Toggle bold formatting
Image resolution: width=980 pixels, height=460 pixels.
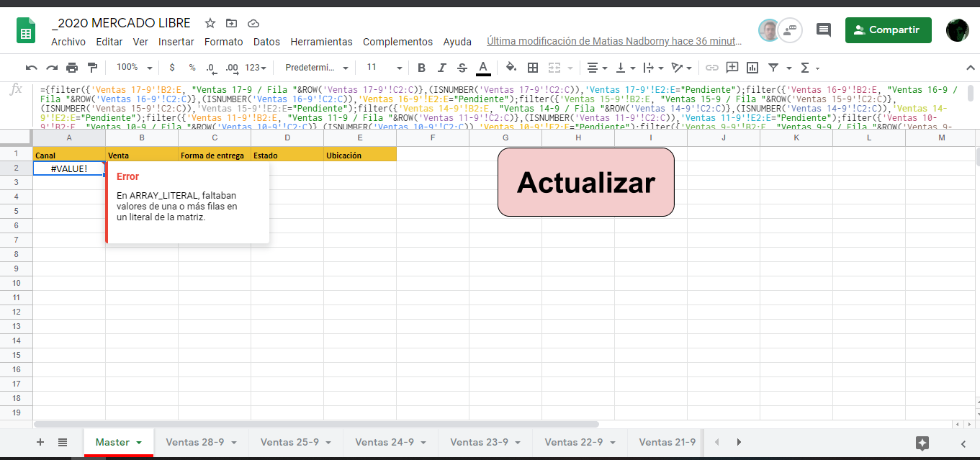tap(422, 68)
